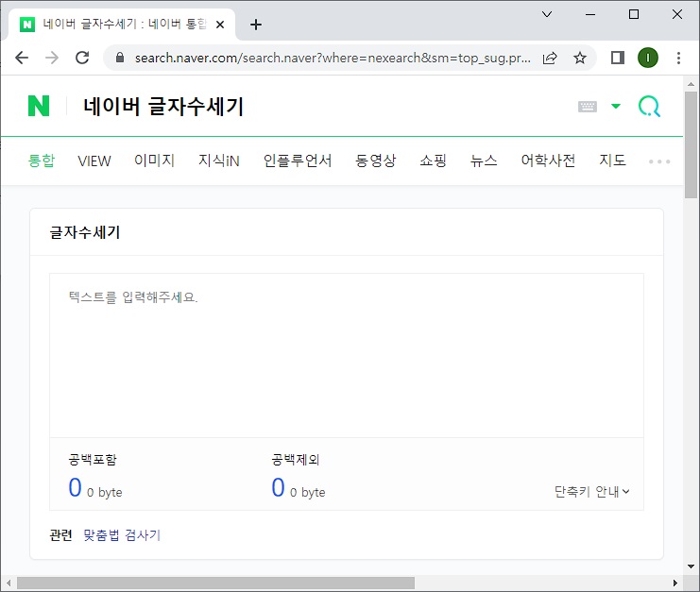
Task: Open the 맞춤법 검사기 link
Action: (122, 535)
